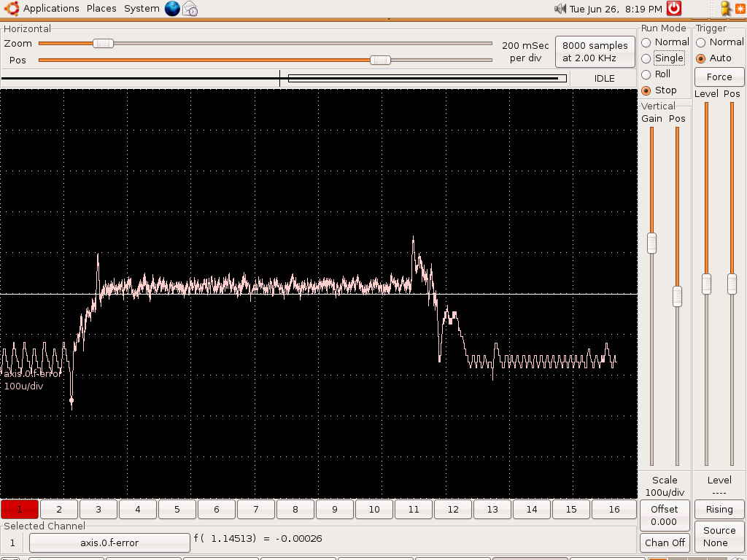Select channel 2 button

[x=59, y=509]
